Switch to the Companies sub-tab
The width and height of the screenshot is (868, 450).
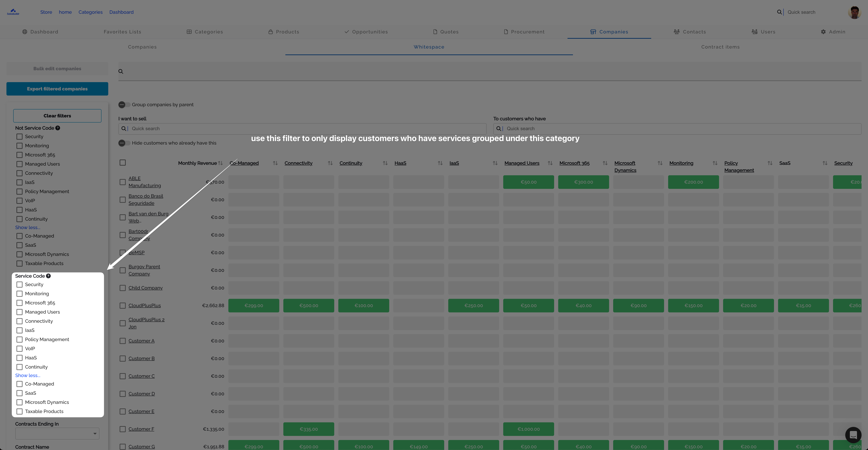(x=142, y=47)
